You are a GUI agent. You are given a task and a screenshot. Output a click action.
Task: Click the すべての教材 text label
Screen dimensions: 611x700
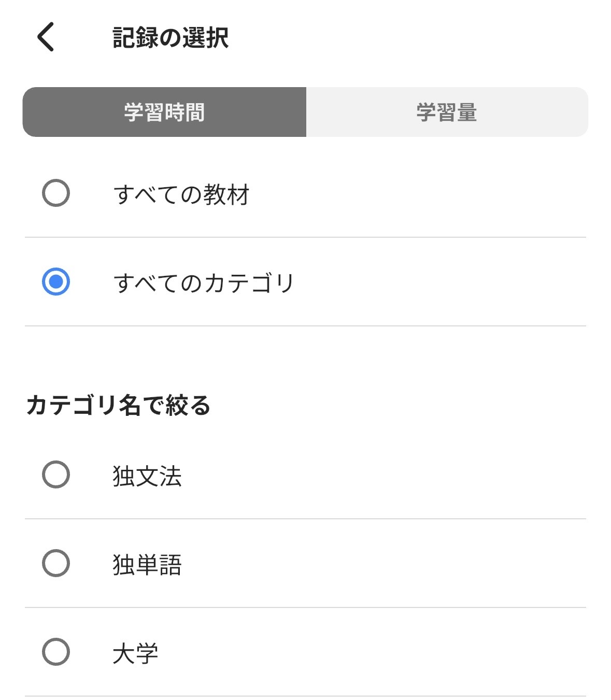181,194
